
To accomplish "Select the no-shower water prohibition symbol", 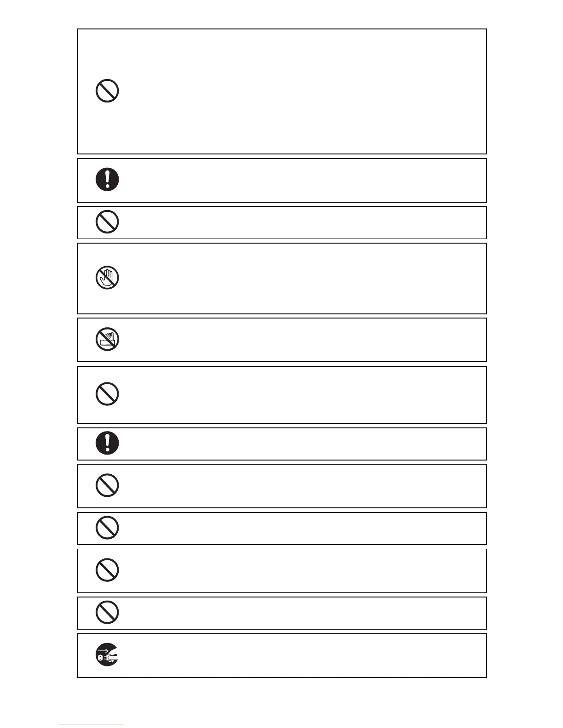I will (107, 340).
